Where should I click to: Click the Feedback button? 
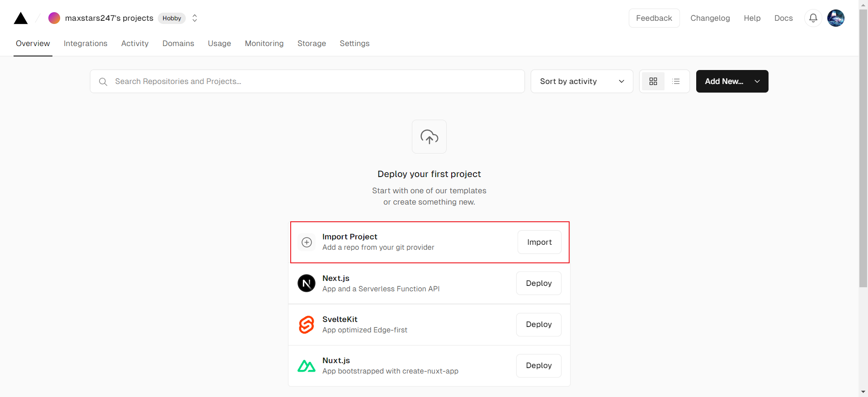pyautogui.click(x=654, y=18)
